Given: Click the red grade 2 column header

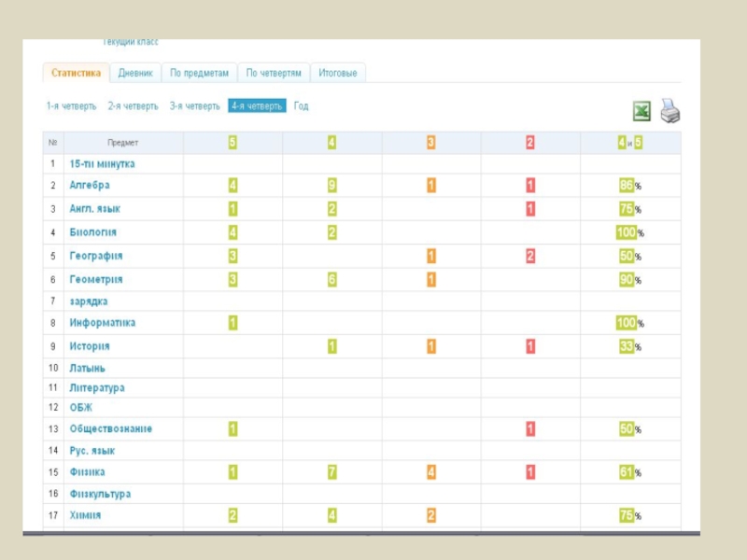Looking at the screenshot, I should (530, 143).
